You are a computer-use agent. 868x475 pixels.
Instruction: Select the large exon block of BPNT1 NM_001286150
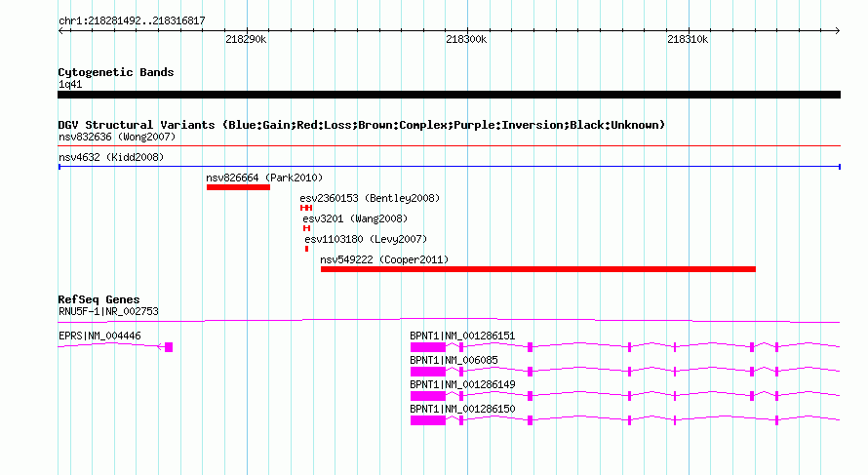428,420
